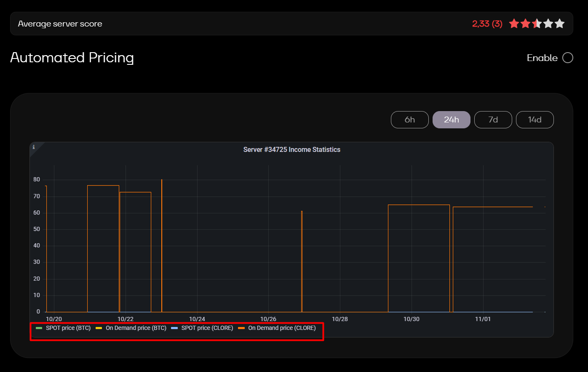Click the half-filled third rating star
Image resolution: width=588 pixels, height=372 pixels.
click(x=537, y=24)
